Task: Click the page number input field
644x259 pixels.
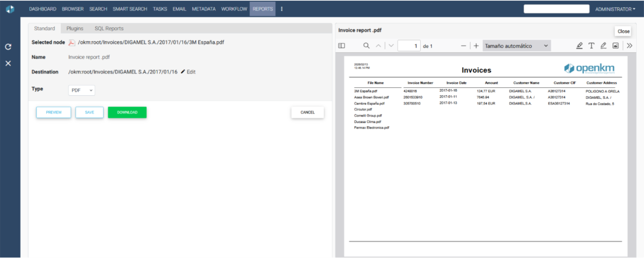Action: pos(409,46)
